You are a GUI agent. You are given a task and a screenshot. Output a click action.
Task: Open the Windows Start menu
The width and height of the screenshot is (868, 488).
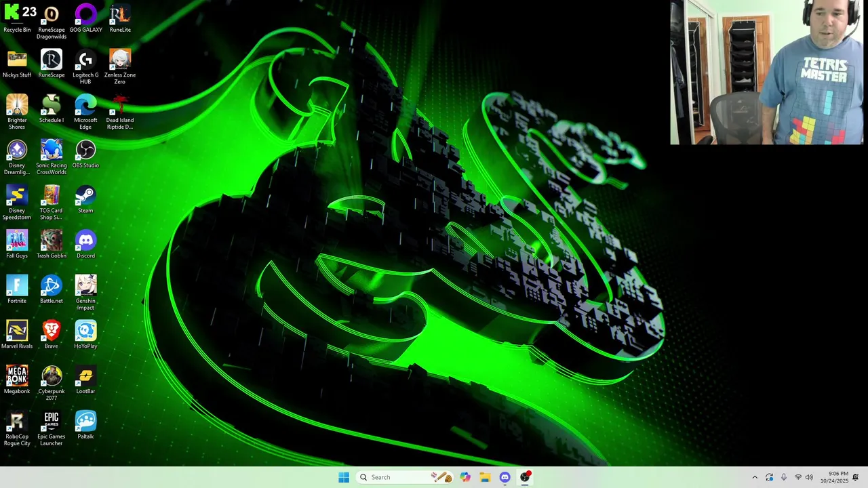(x=344, y=477)
